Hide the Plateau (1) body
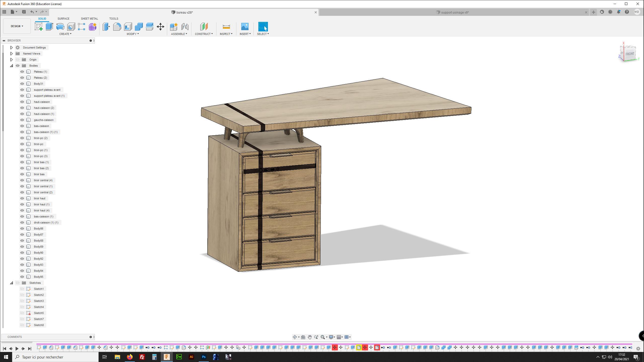Image resolution: width=644 pixels, height=362 pixels. click(22, 72)
